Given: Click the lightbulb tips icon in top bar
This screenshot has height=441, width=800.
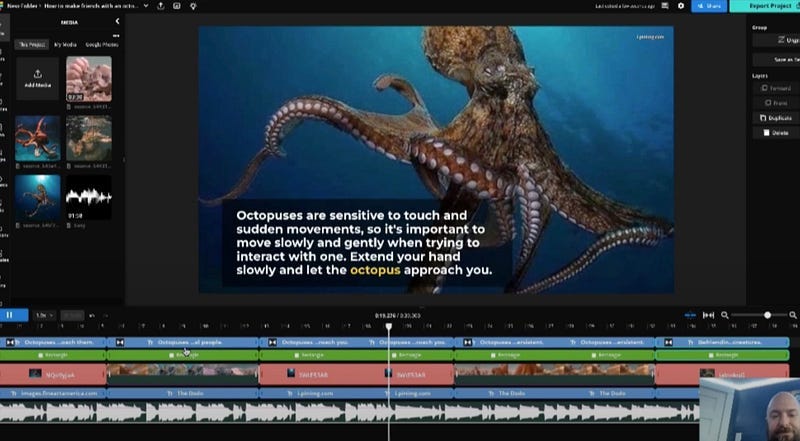Looking at the screenshot, I should tap(193, 6).
